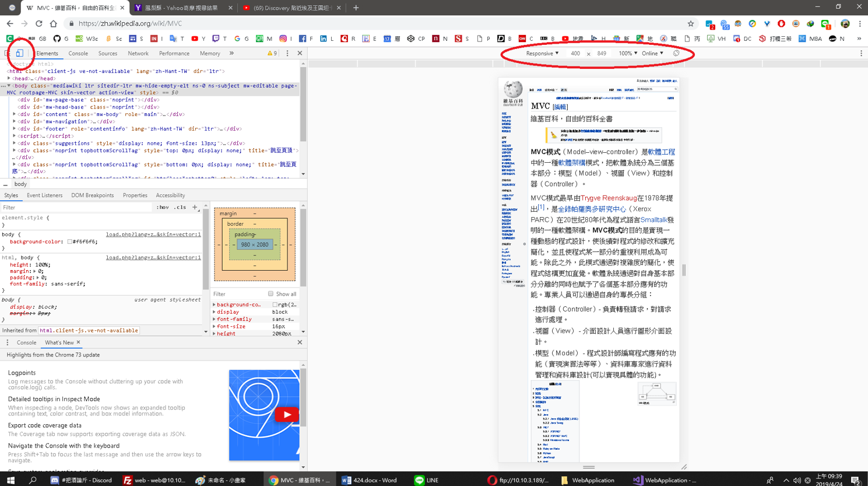Go to browser home page icon
868x486 pixels.
point(54,23)
